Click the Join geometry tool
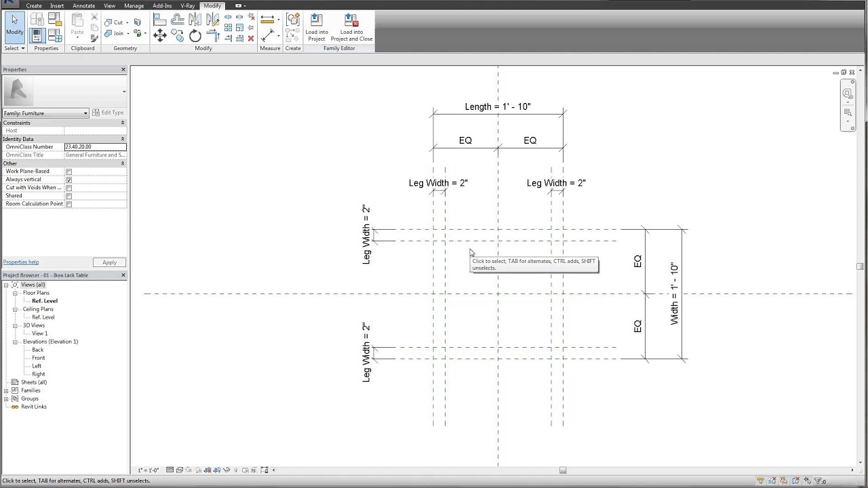 pyautogui.click(x=116, y=33)
